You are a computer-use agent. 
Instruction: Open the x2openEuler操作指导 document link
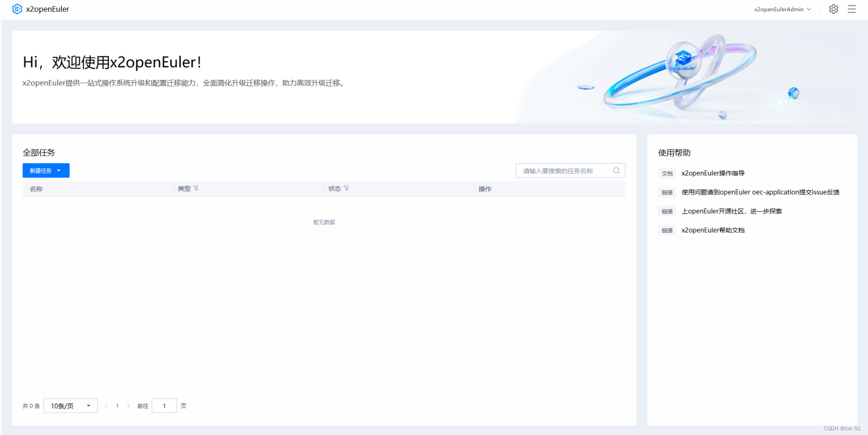tap(713, 173)
